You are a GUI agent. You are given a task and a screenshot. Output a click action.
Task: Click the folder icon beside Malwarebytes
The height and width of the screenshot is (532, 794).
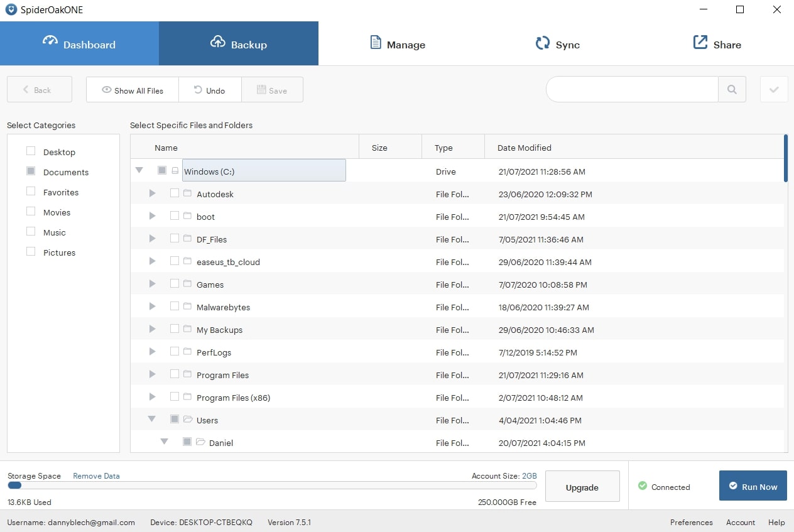[187, 307]
